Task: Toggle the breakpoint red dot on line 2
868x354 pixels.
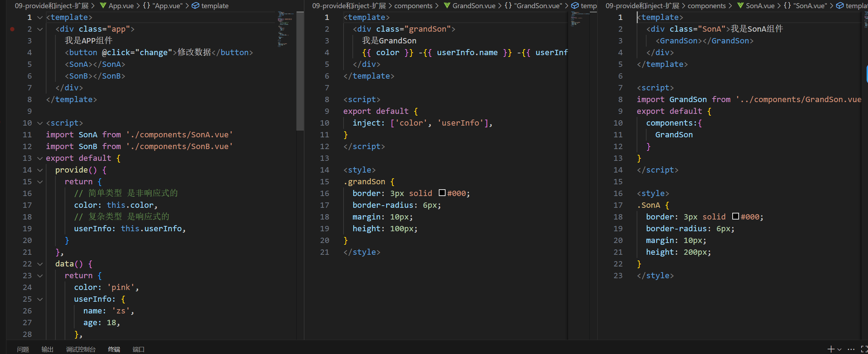Action: (12, 29)
